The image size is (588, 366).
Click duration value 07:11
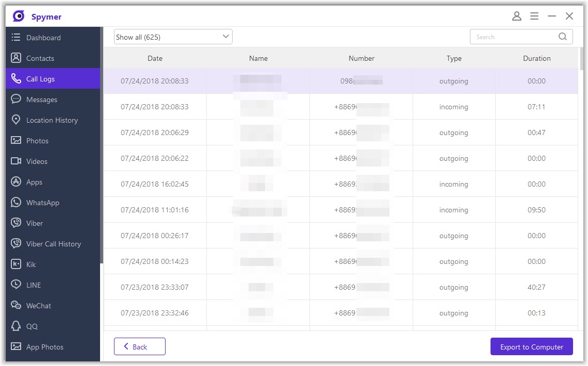pos(536,107)
